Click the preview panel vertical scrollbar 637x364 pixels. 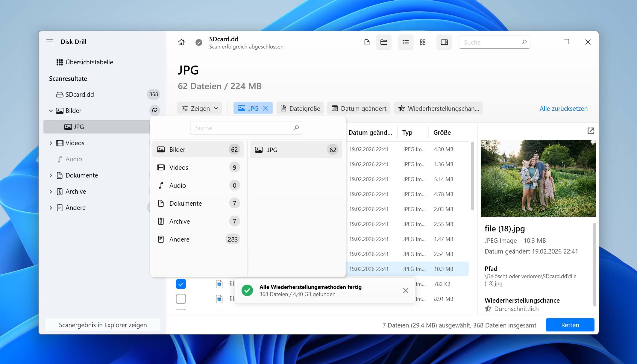tap(594, 264)
